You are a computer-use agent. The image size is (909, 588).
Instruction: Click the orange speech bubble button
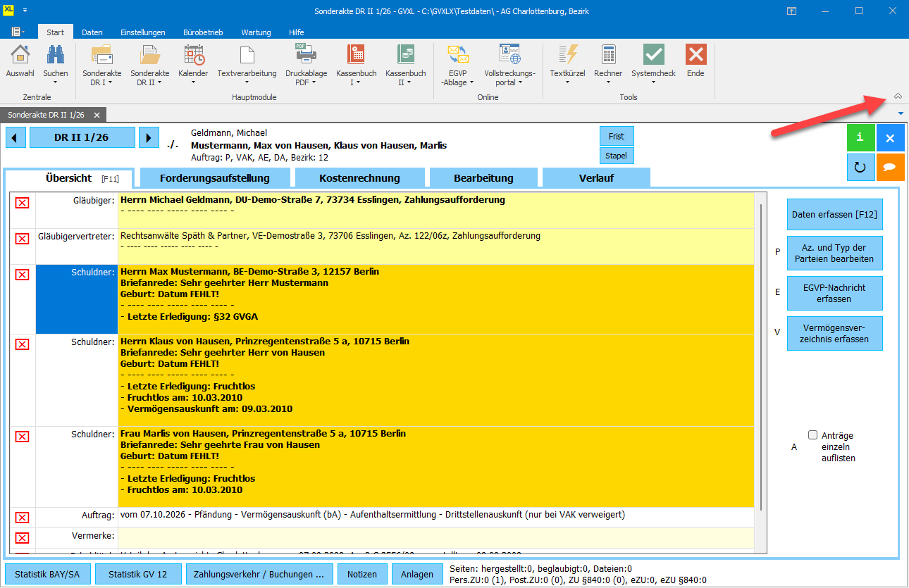pos(890,168)
